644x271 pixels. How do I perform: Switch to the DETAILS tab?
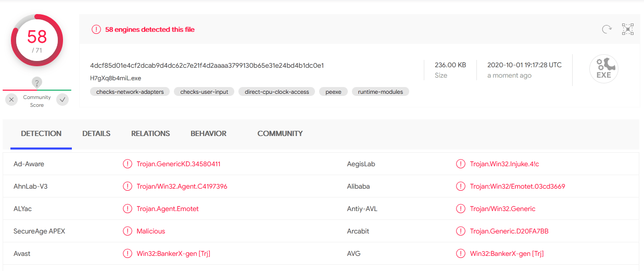(96, 134)
